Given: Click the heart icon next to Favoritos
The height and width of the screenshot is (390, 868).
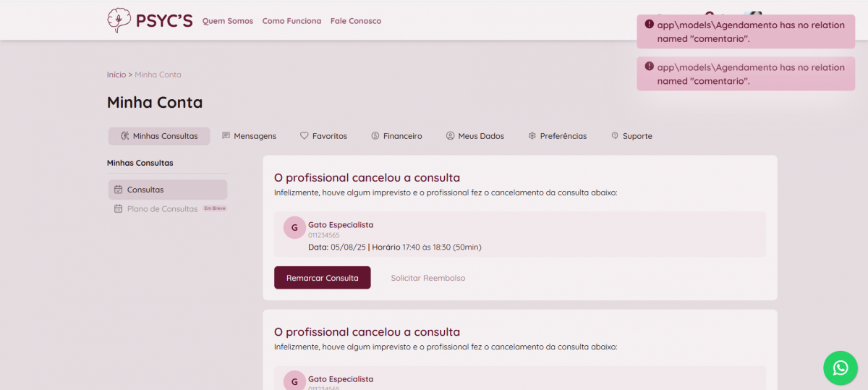Looking at the screenshot, I should point(305,136).
